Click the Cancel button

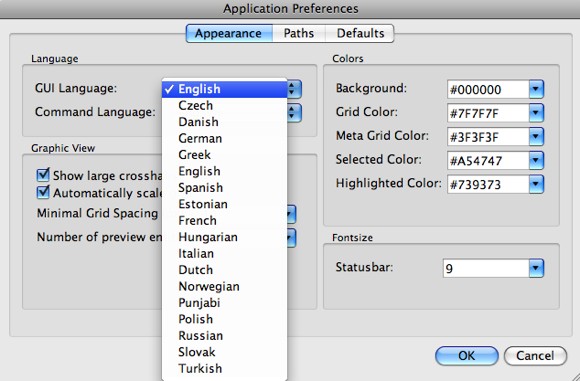tap(535, 356)
